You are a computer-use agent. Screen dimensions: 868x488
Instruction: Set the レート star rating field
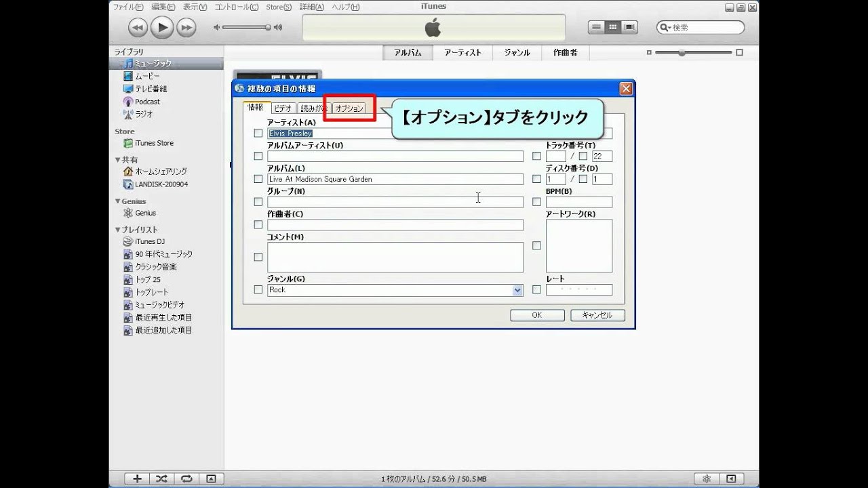point(579,289)
